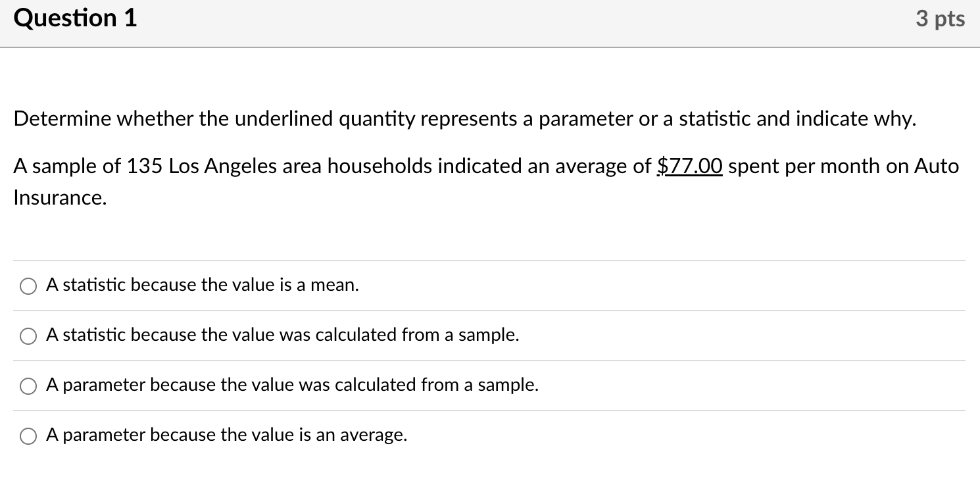Click the 3 pts label
Image resolution: width=980 pixels, height=479 pixels.
[941, 18]
